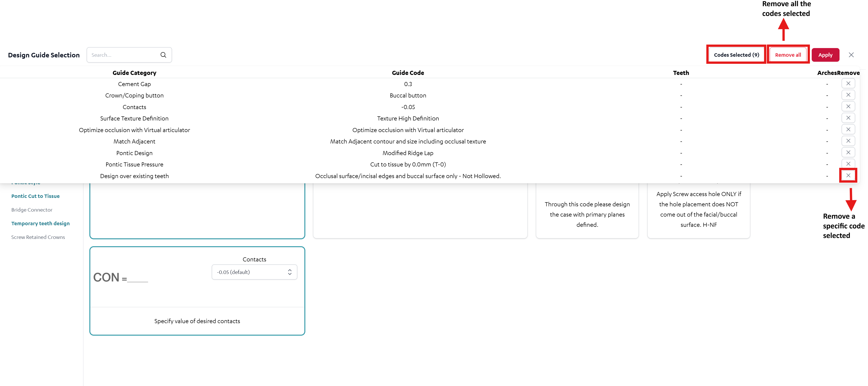Screen dimensions: 868x386
Task: Click the Guide Code column header
Action: point(408,73)
